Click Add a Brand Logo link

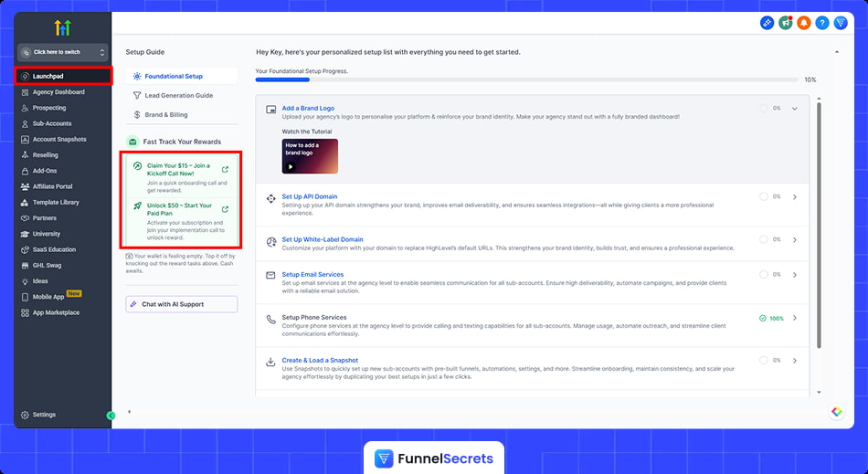point(308,109)
